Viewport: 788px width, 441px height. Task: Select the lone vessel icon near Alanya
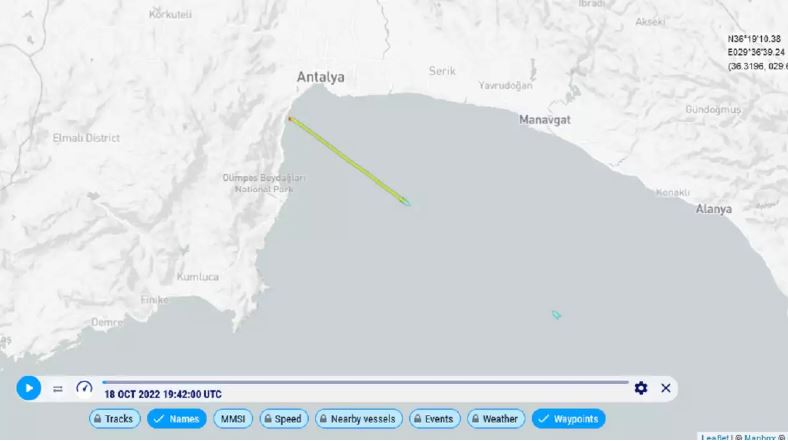coord(556,315)
